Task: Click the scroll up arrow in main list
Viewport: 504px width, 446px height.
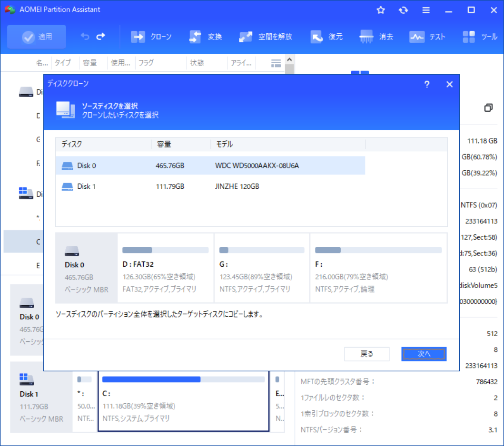Action: pos(289,60)
